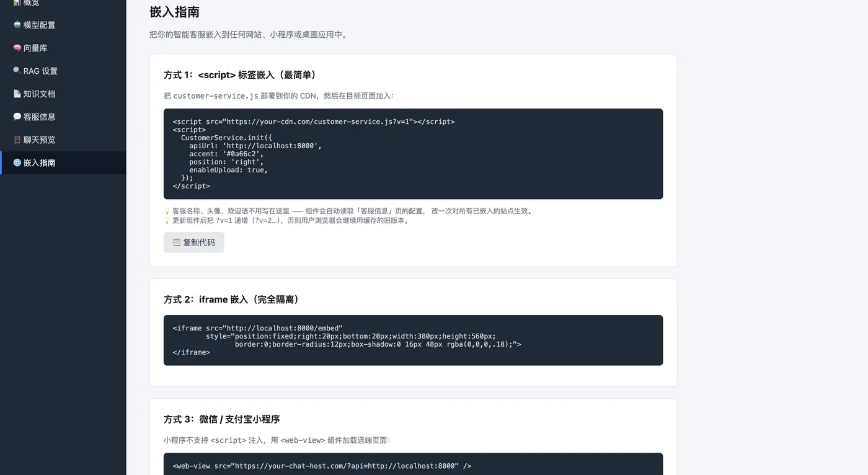Click the iframe embed code block
868x475 pixels.
click(x=413, y=340)
